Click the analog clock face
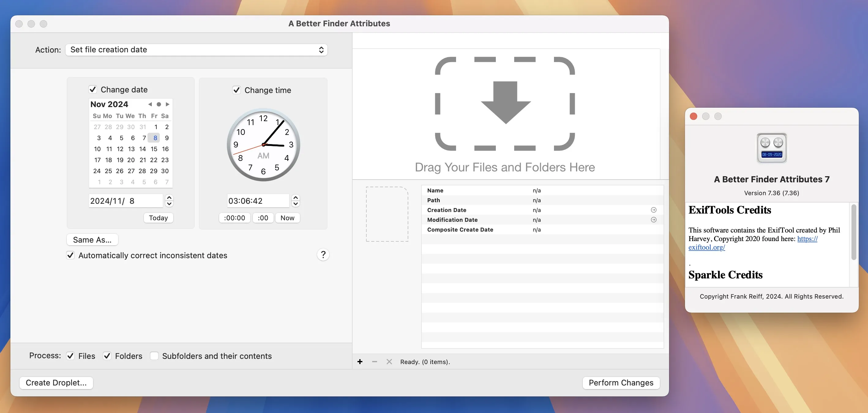The width and height of the screenshot is (868, 413). [x=263, y=145]
